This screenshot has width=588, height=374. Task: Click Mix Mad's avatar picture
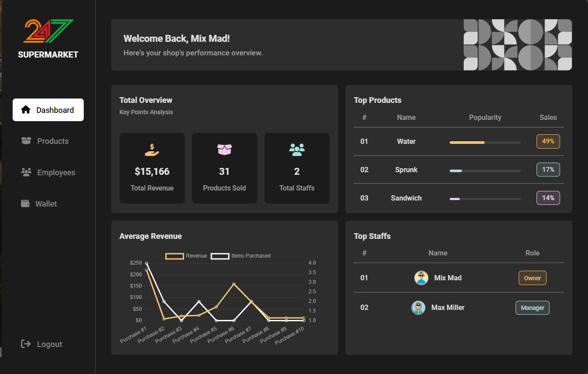click(x=421, y=278)
